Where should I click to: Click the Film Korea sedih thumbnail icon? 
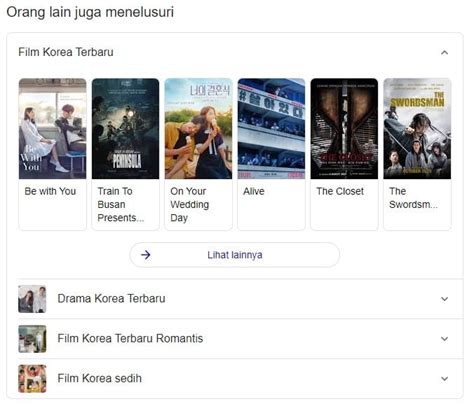pos(32,379)
